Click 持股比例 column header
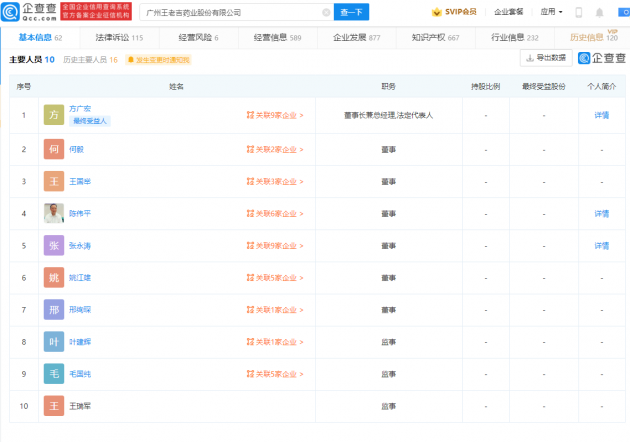This screenshot has width=630, height=442. [486, 86]
